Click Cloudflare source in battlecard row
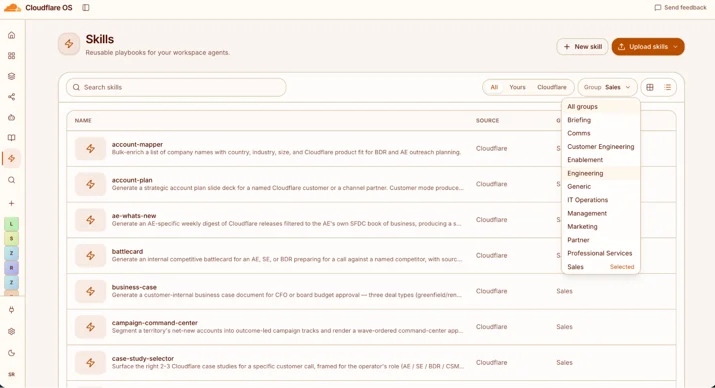715x388 pixels. pos(492,255)
